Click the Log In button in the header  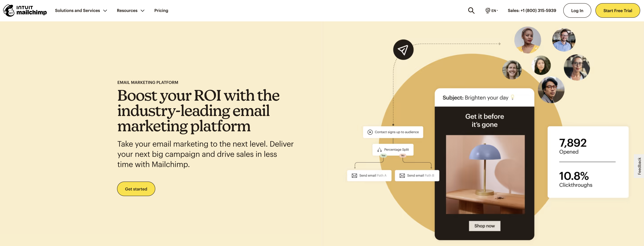click(x=577, y=10)
